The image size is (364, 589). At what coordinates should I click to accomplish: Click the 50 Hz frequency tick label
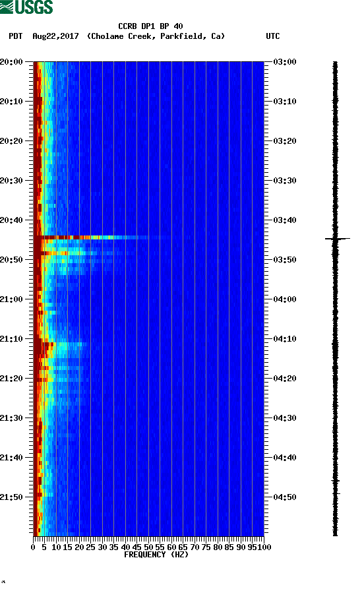[x=148, y=547]
